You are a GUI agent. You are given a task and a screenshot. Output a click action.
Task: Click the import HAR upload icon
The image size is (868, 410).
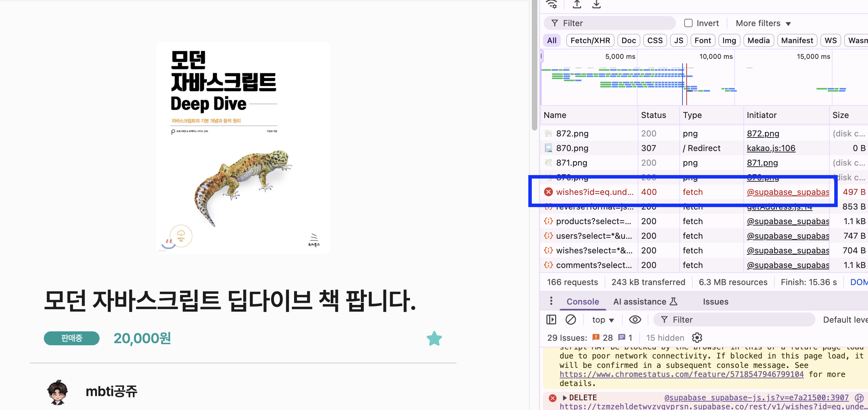(577, 4)
